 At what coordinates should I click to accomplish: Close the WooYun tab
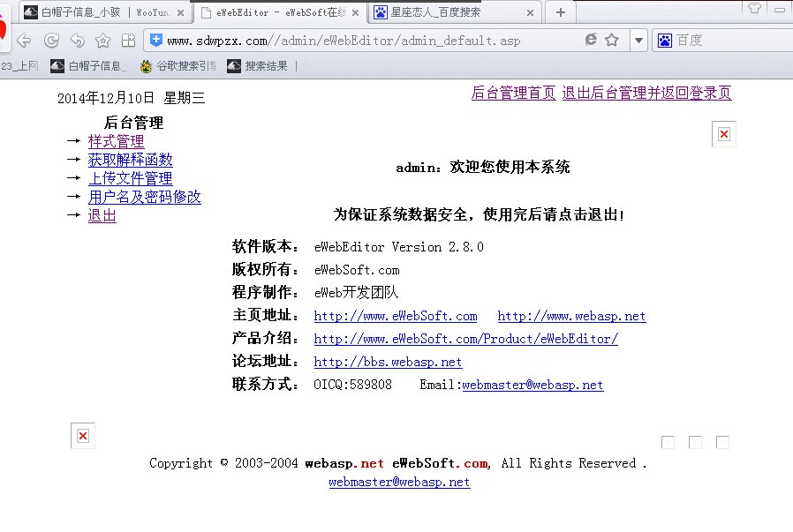tap(180, 13)
